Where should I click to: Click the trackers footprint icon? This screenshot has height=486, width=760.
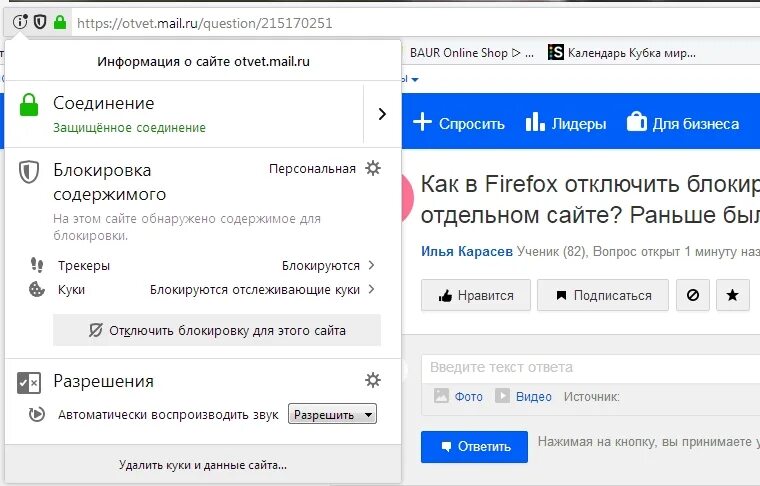point(37,265)
